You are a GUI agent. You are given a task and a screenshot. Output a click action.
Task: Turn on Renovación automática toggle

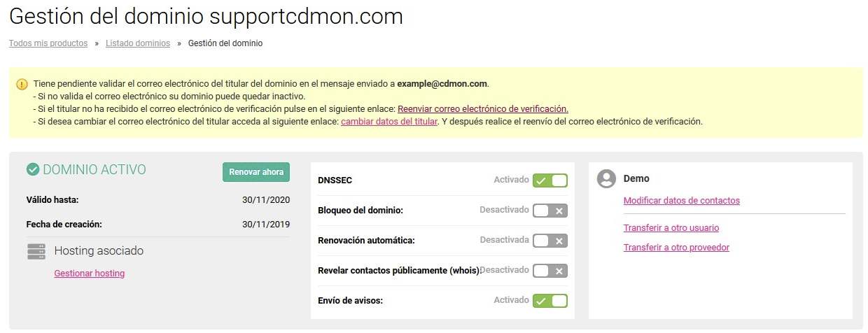click(550, 241)
